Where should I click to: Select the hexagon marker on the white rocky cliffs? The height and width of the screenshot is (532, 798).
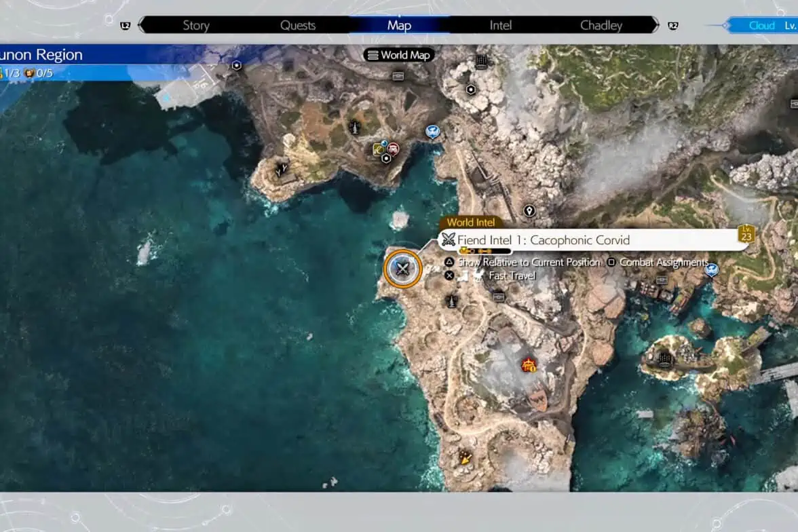471,90
